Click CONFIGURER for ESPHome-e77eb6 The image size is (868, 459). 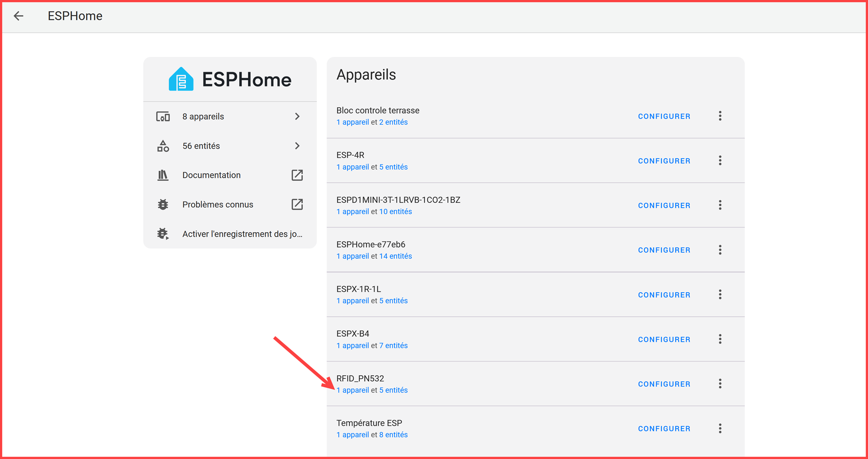point(664,250)
